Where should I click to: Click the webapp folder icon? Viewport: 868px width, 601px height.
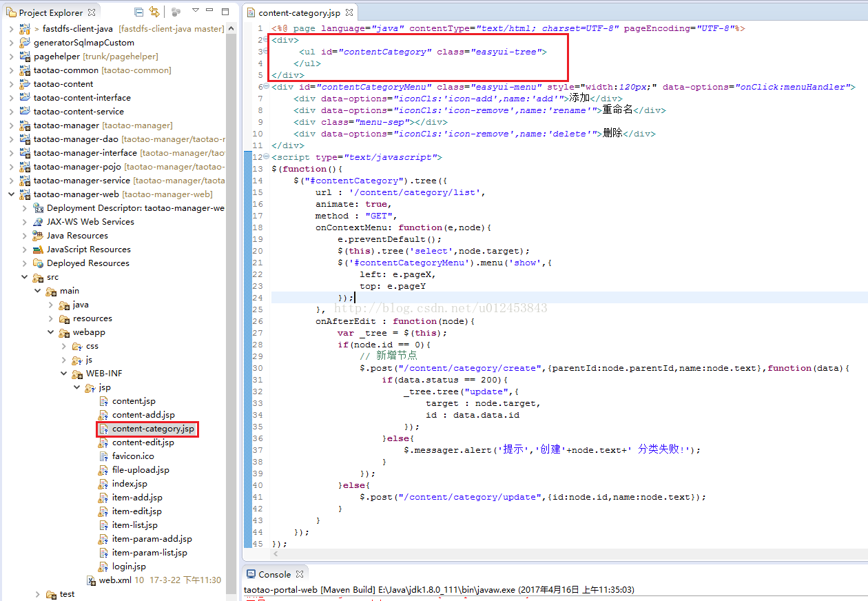point(65,332)
